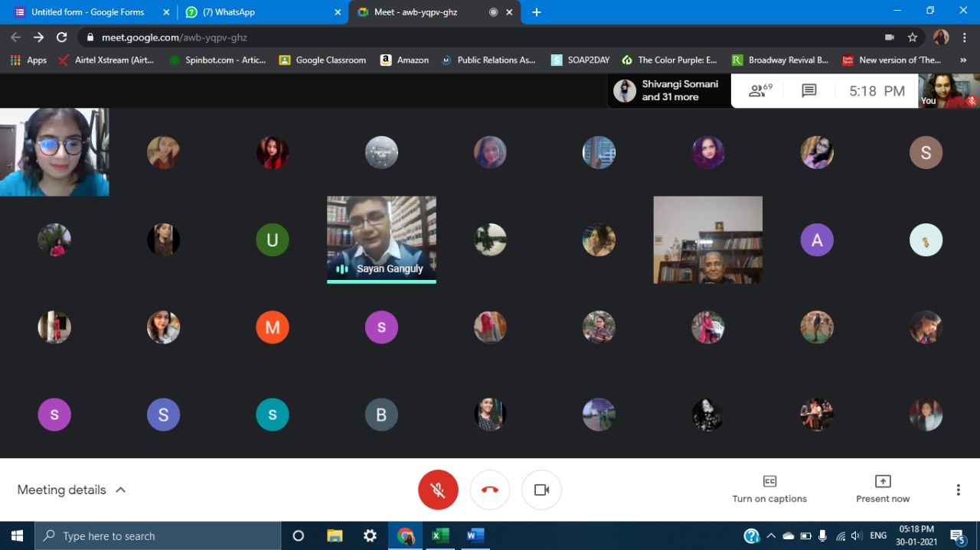Open the three-dot more options menu

click(958, 490)
